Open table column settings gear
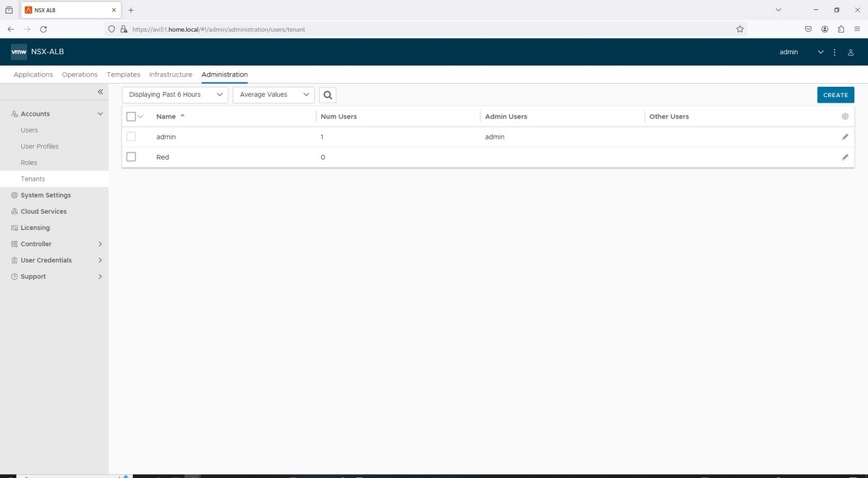This screenshot has height=478, width=868. (845, 116)
